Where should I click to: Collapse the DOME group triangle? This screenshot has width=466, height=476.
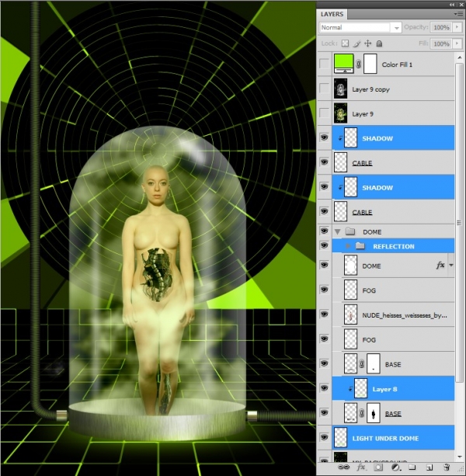tap(337, 232)
